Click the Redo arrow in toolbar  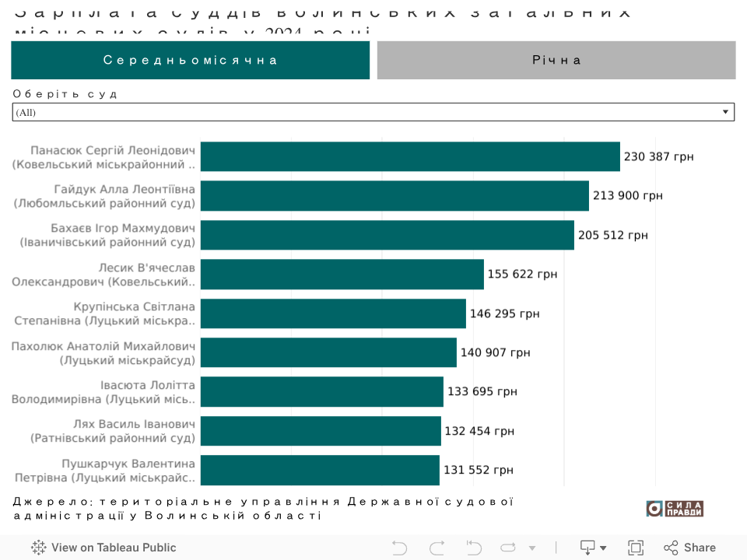437,548
